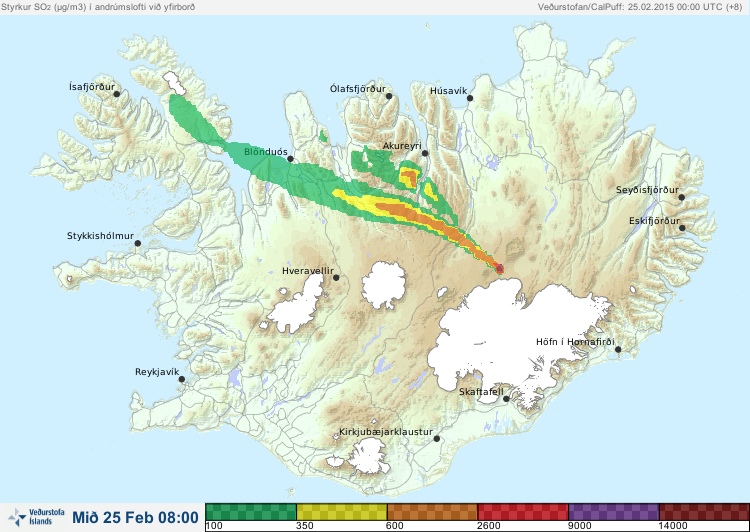Select the Kirkjubæjarklaustur marker dot

coord(436,439)
